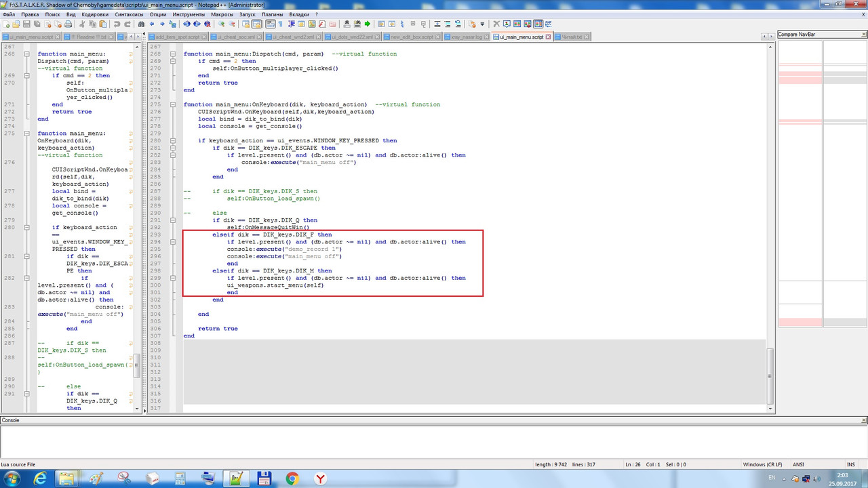Toggle word wrap on the toolbar

pos(271,24)
